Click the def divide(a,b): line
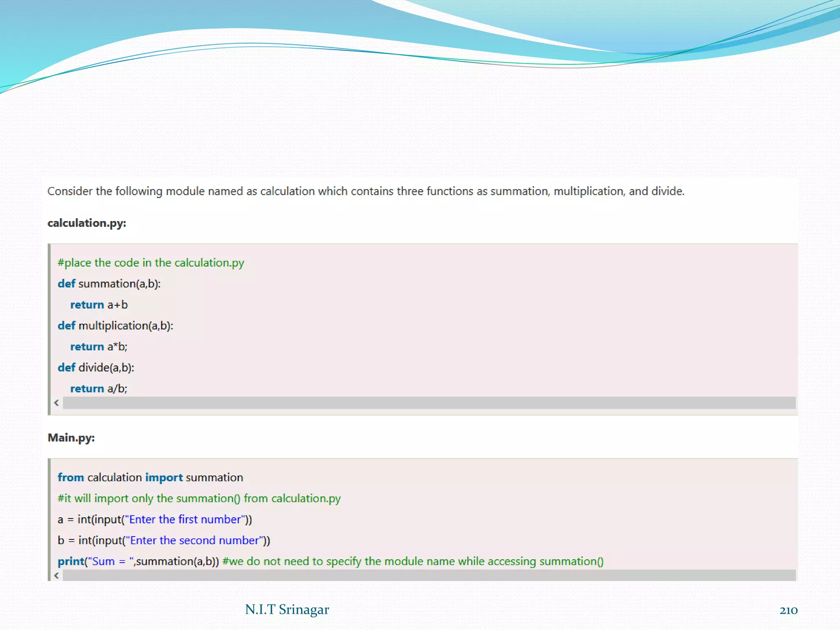This screenshot has height=630, width=840. [96, 367]
